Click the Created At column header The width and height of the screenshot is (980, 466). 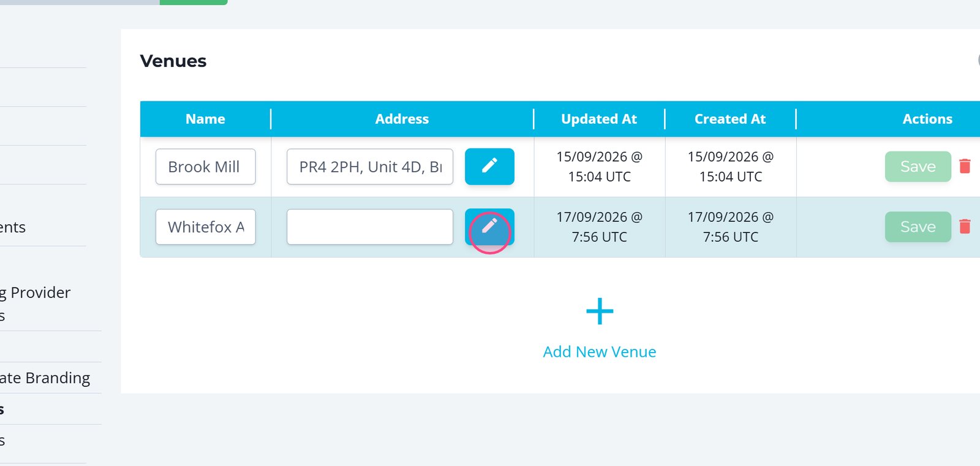click(730, 119)
